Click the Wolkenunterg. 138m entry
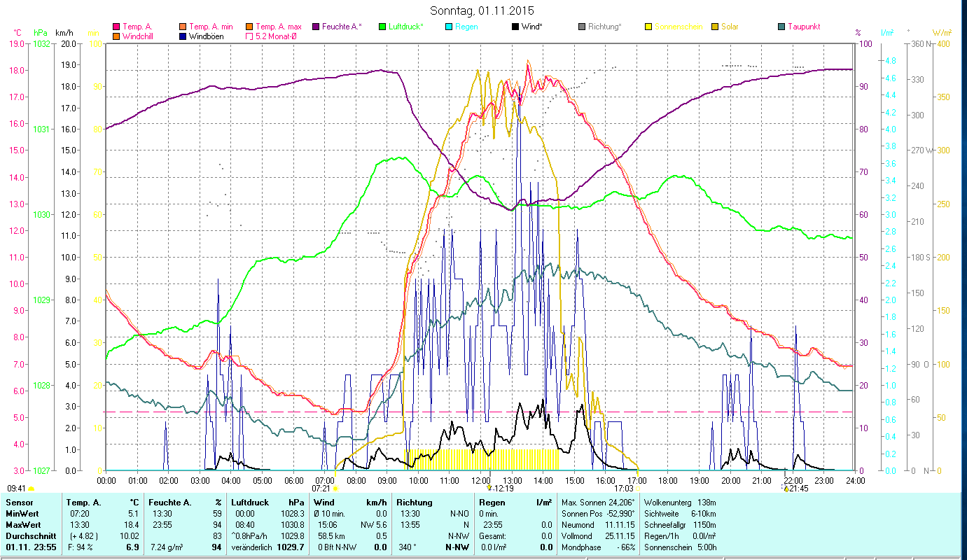This screenshot has height=560, width=967. [x=679, y=503]
